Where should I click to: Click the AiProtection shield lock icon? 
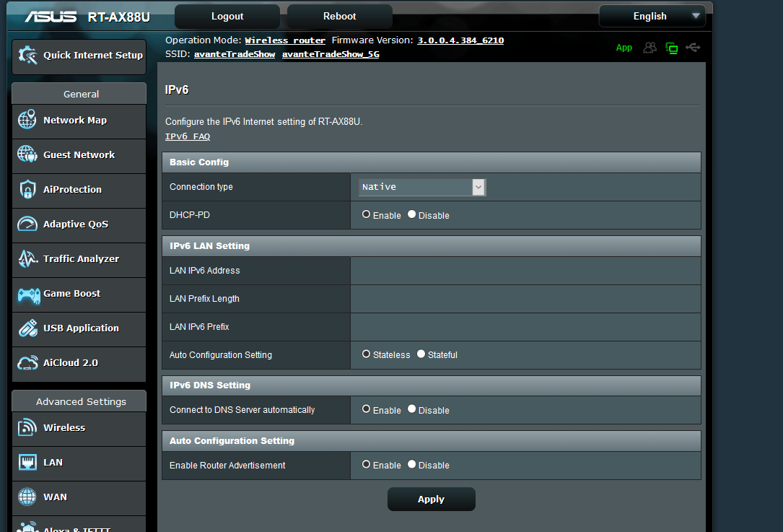(27, 189)
